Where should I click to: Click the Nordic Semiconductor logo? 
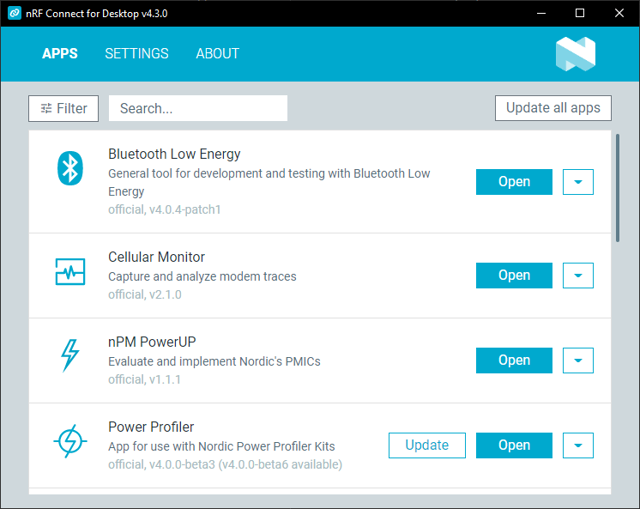(x=576, y=54)
